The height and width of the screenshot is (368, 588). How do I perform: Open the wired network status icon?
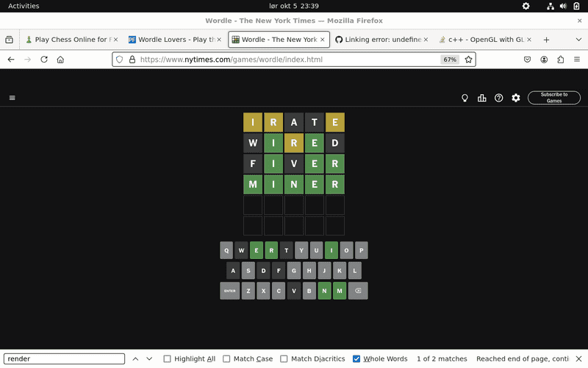(x=550, y=6)
